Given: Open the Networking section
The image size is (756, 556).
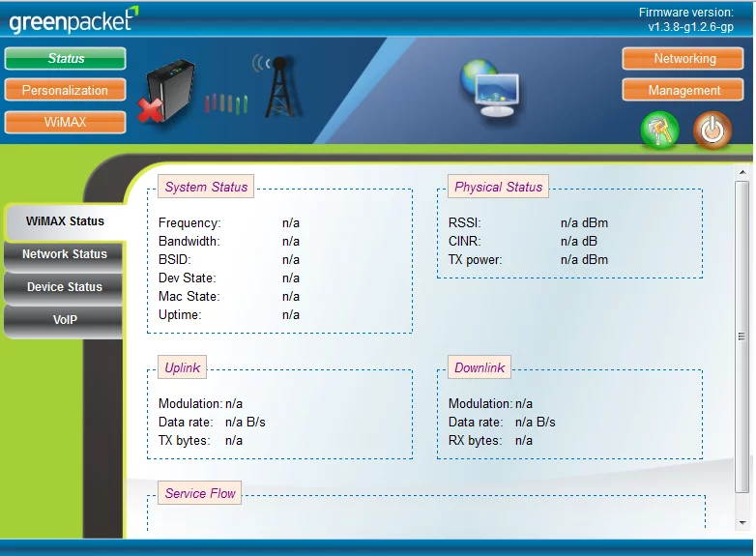Looking at the screenshot, I should click(x=683, y=58).
